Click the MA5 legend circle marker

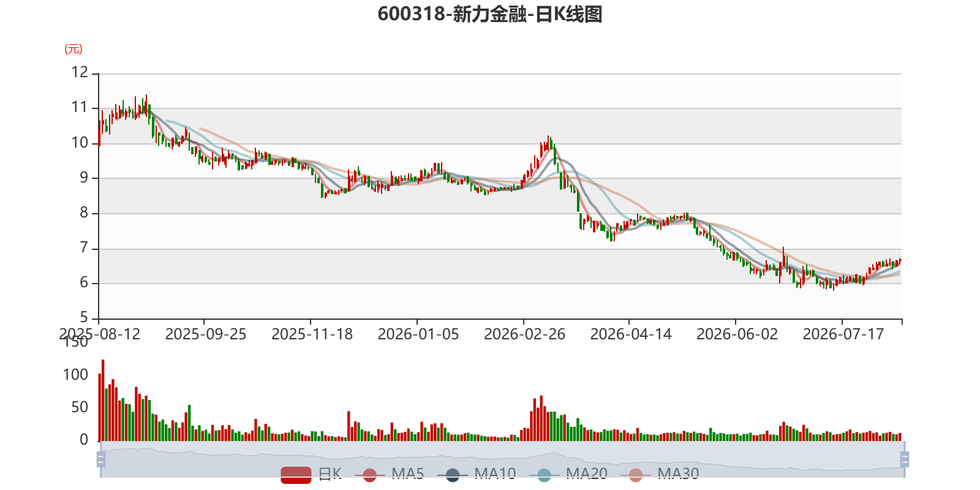pos(369,475)
